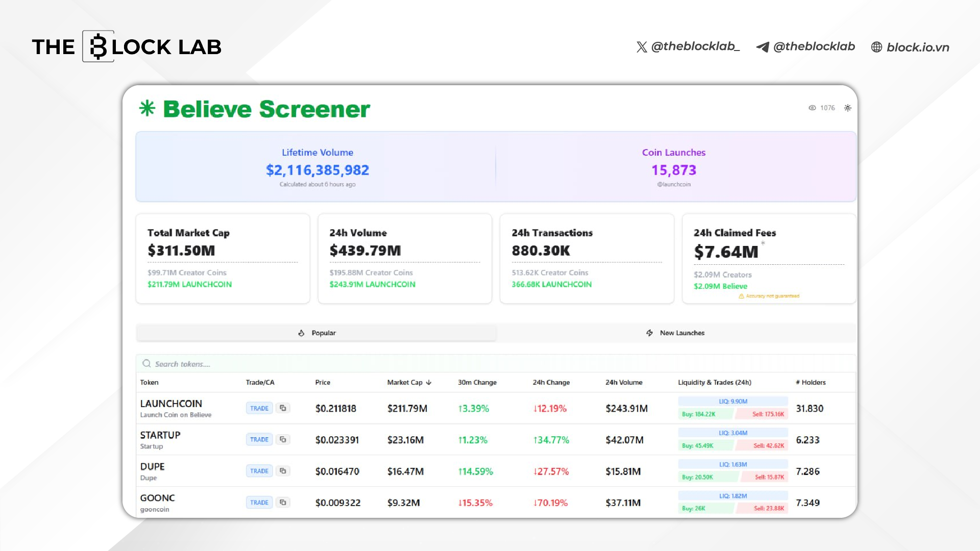The width and height of the screenshot is (980, 551).
Task: Click LAUNCHCOIN LIQ: 9.90M bar
Action: [733, 402]
